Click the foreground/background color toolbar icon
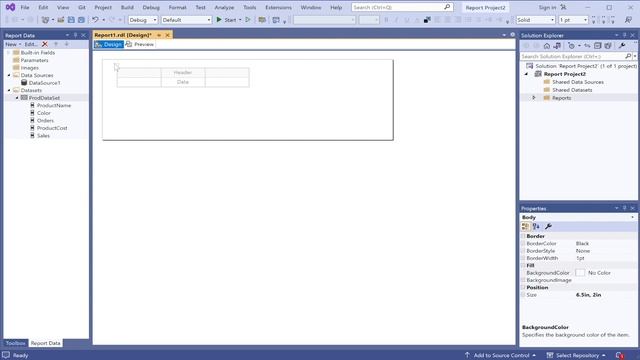The height and width of the screenshot is (360, 640). pyautogui.click(x=427, y=20)
